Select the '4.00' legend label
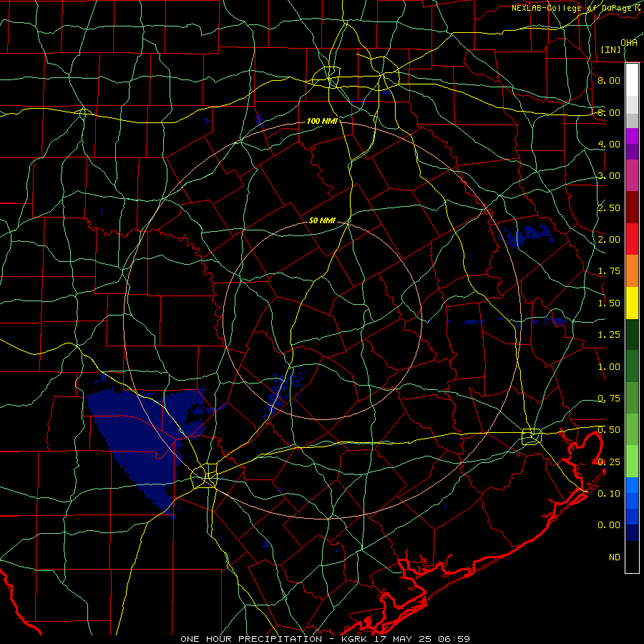 tap(609, 144)
